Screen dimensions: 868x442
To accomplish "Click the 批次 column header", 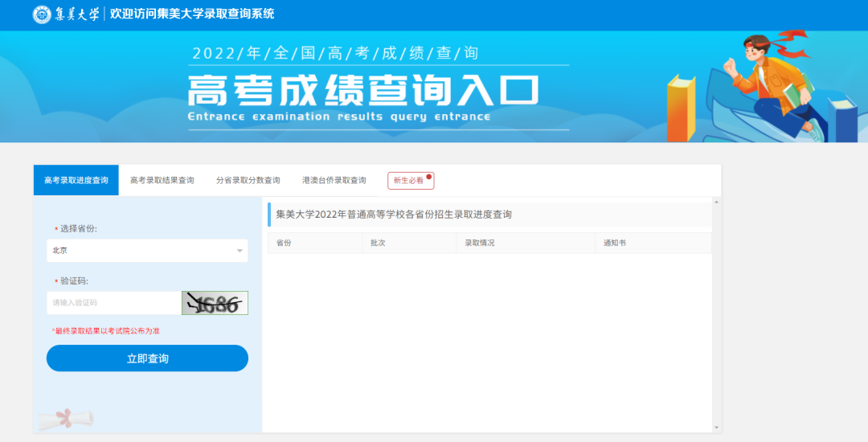I will (x=410, y=243).
